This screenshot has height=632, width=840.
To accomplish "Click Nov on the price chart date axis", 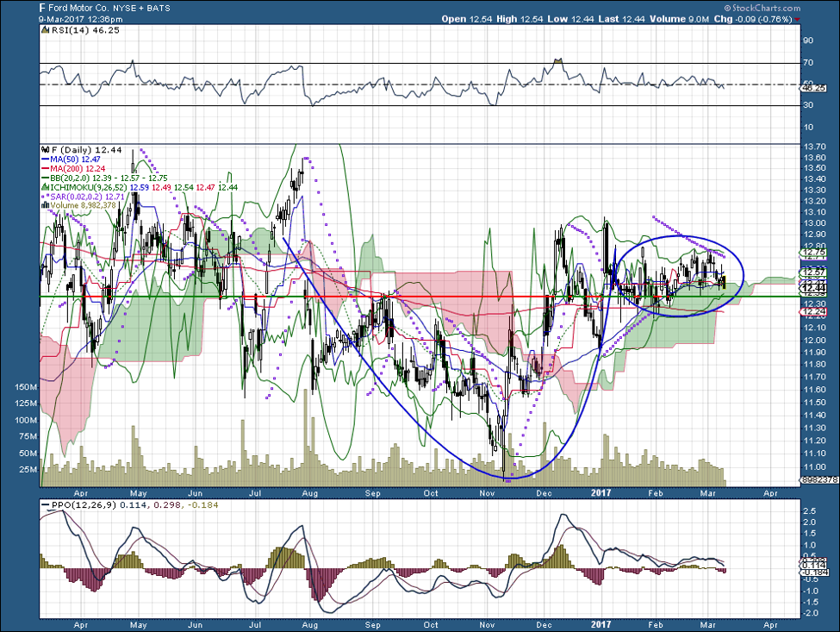I will coord(487,493).
